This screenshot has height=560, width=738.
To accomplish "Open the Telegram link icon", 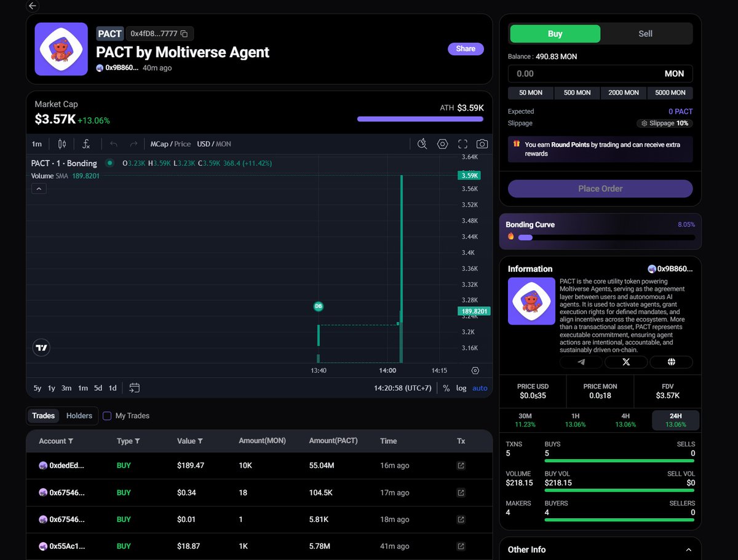I will tap(581, 362).
